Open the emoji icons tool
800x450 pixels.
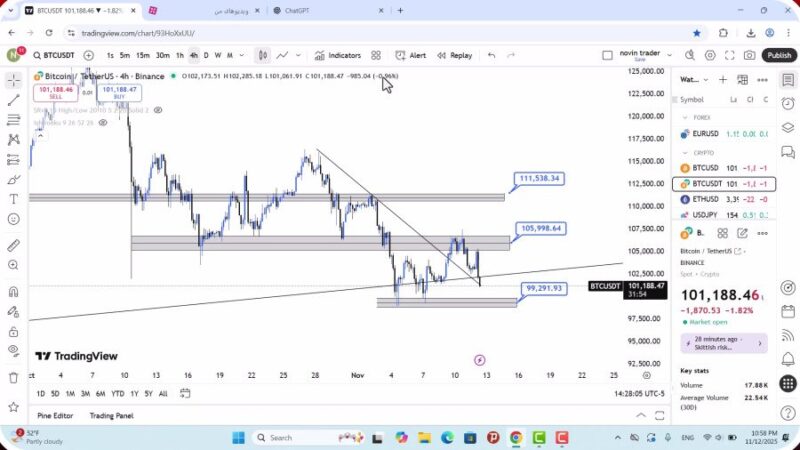pyautogui.click(x=13, y=218)
